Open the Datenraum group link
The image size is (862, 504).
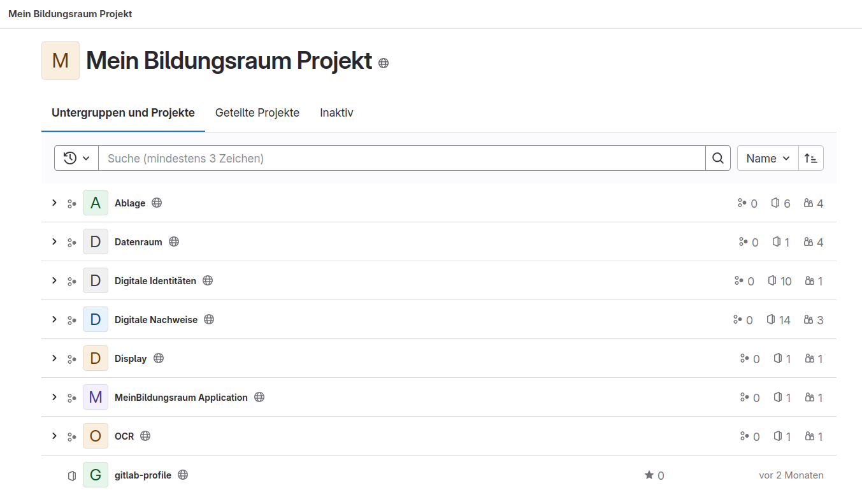(x=138, y=242)
